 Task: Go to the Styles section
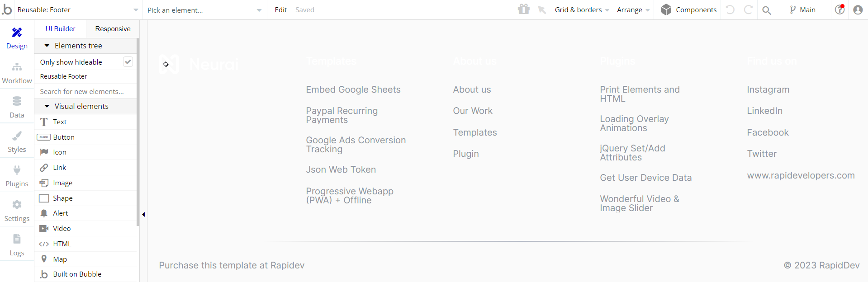[x=17, y=141]
